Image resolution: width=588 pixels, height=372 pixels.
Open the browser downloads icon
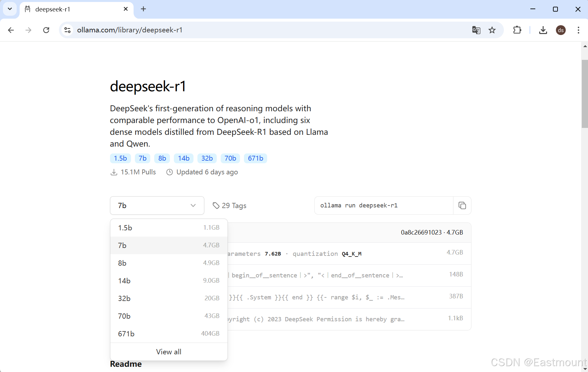point(543,30)
